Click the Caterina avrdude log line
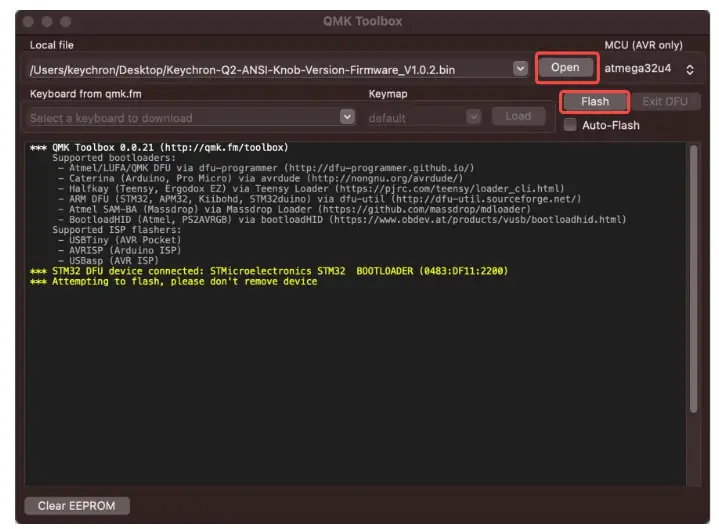This screenshot has width=719, height=529. (x=260, y=178)
